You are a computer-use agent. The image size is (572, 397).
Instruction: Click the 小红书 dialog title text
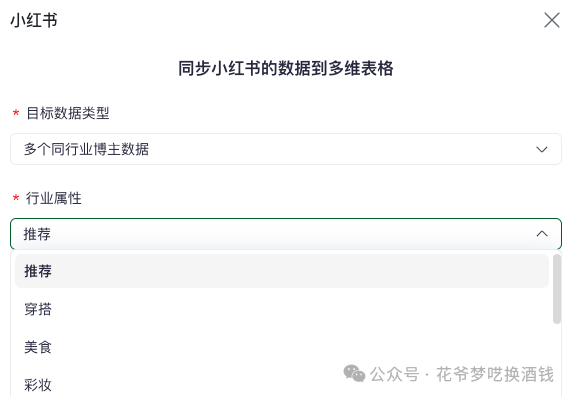34,20
